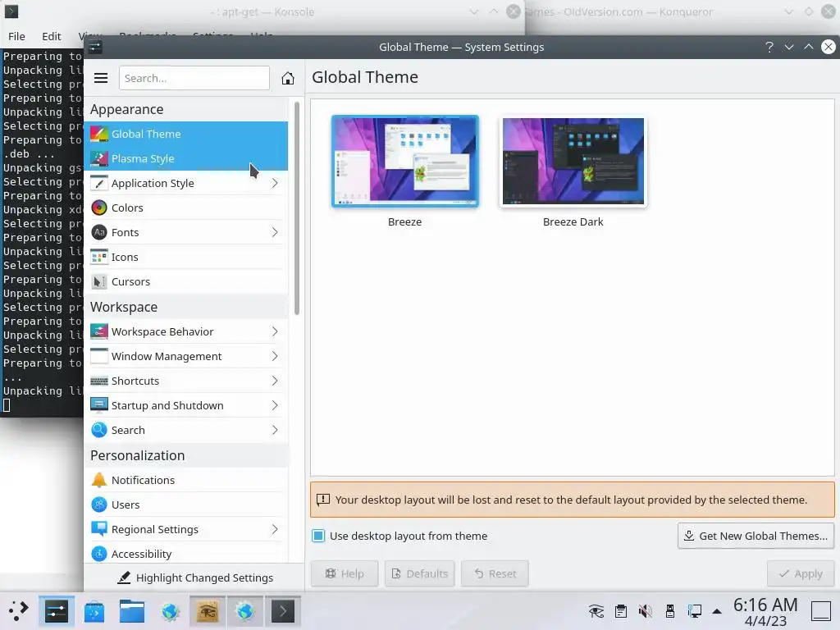The image size is (840, 630).
Task: Click the Application Style pencil icon
Action: tap(99, 183)
